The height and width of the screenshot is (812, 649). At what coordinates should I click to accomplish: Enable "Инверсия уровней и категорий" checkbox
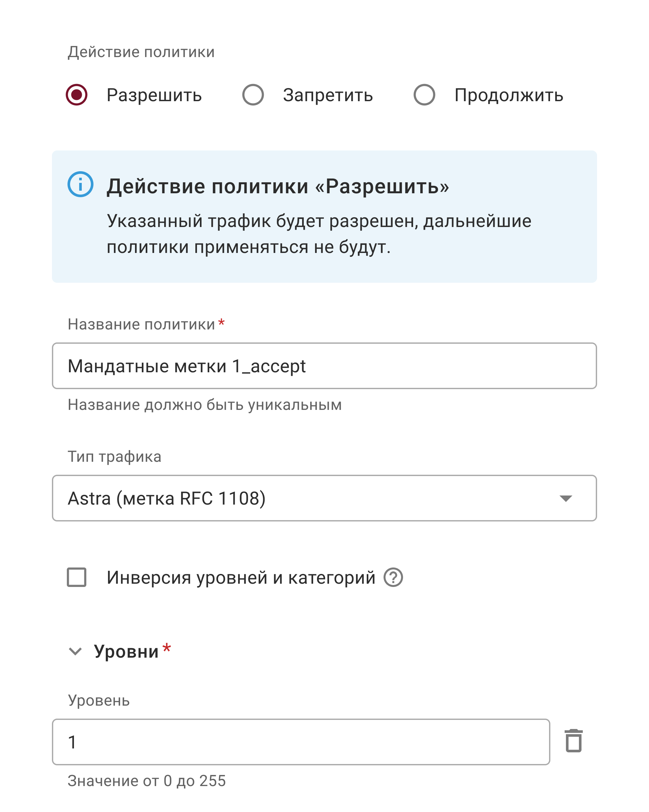(77, 577)
